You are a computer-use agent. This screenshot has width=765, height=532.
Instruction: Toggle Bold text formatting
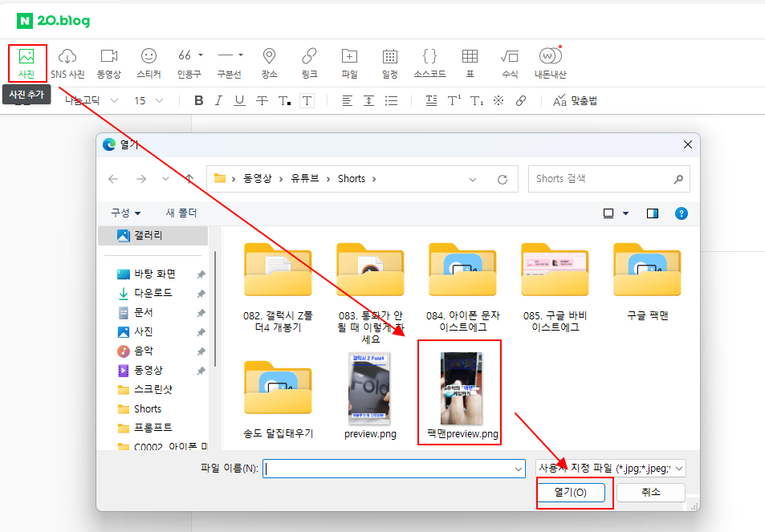coord(198,100)
